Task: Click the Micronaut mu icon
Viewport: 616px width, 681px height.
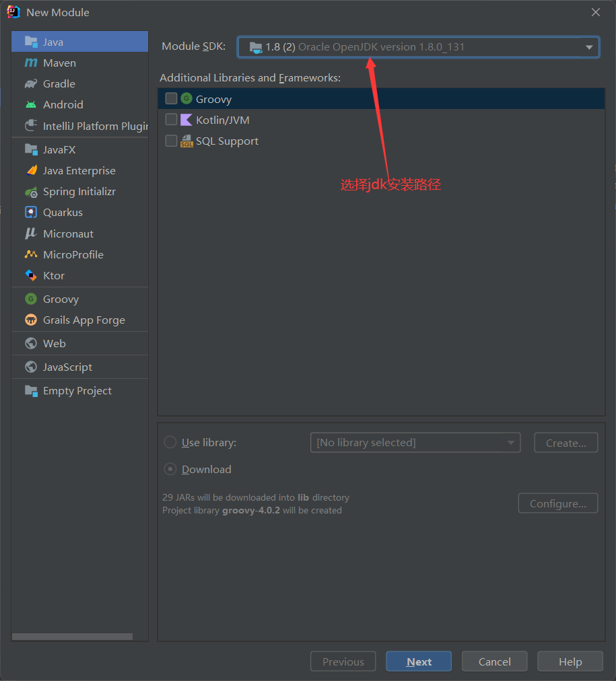Action: pyautogui.click(x=31, y=234)
